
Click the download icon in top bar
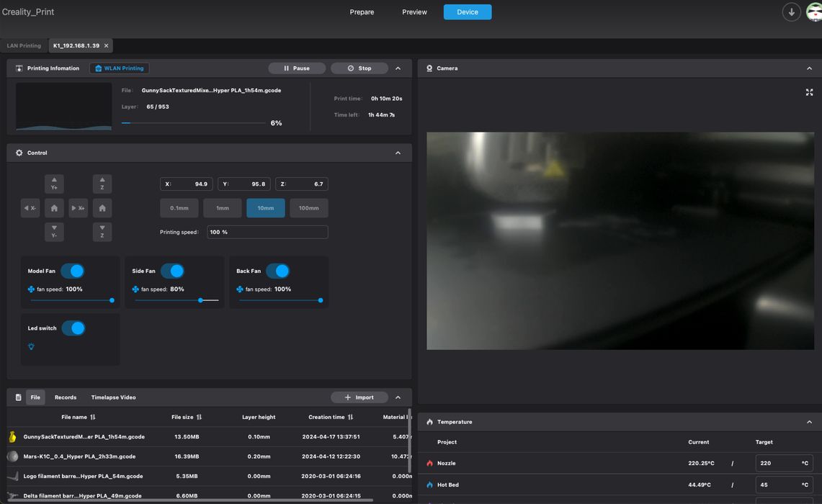(791, 12)
